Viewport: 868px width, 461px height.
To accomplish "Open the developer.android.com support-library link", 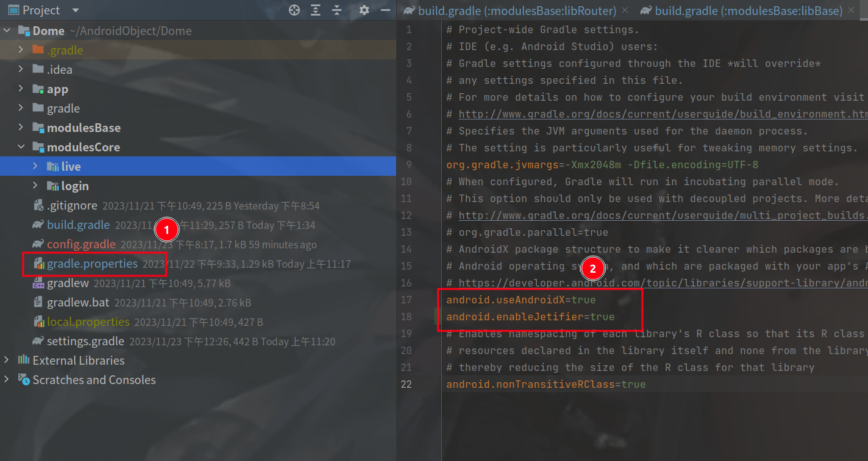I will coord(663,283).
